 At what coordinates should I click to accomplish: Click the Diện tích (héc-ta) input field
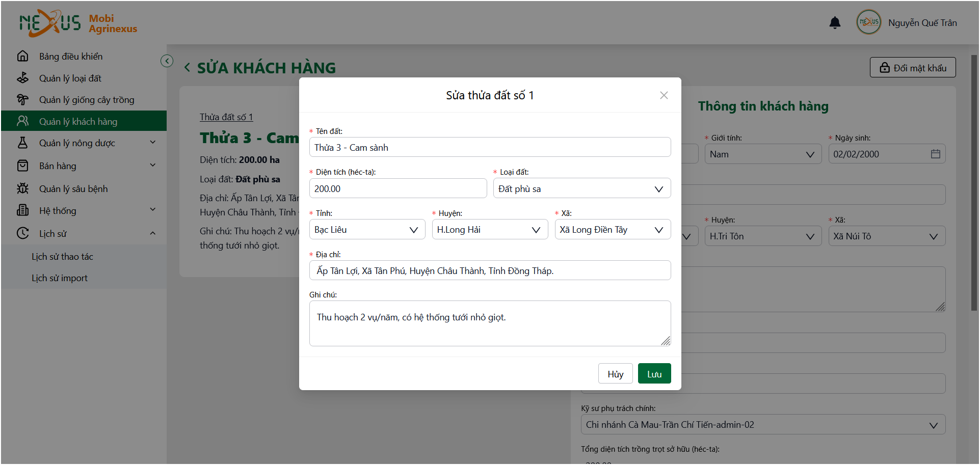398,188
